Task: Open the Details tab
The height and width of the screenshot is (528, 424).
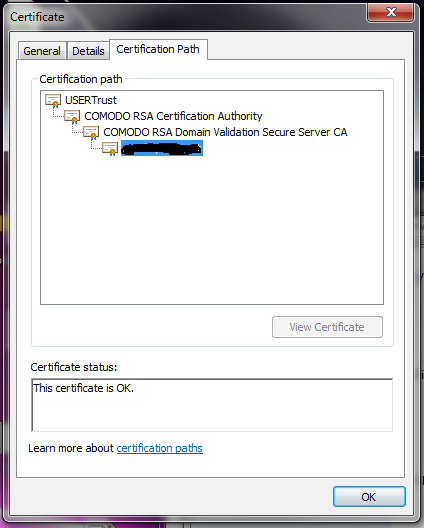Action: point(88,51)
